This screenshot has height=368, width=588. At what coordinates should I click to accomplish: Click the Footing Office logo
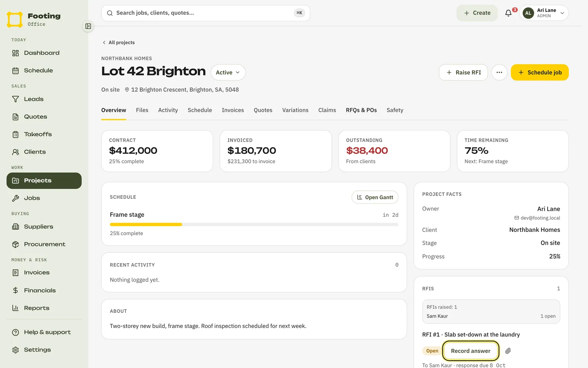[x=34, y=19]
